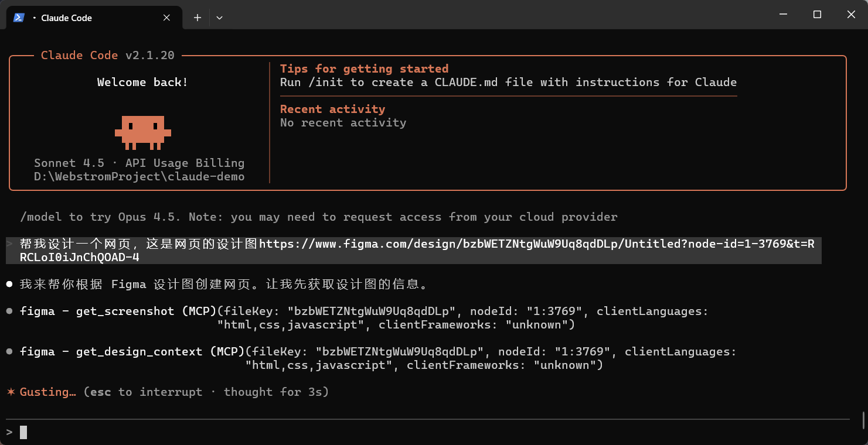Click the '/model to try Opus 4.5' note
The height and width of the screenshot is (445, 868).
pos(319,217)
